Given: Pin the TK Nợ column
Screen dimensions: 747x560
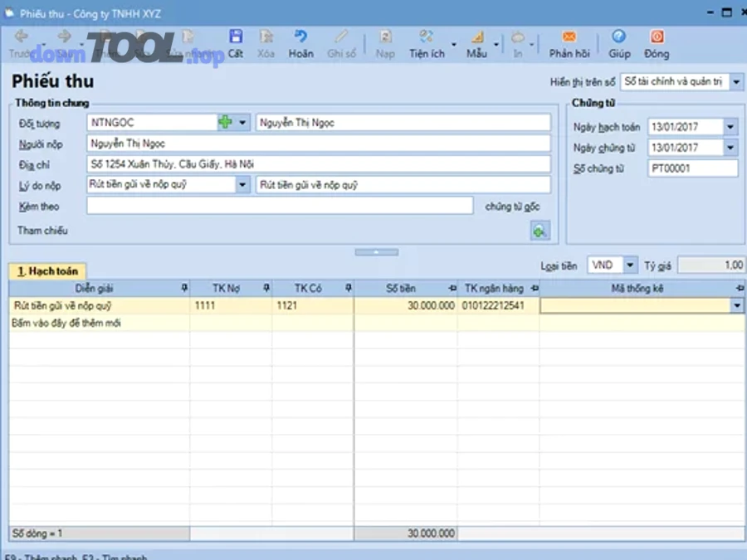Looking at the screenshot, I should click(266, 288).
